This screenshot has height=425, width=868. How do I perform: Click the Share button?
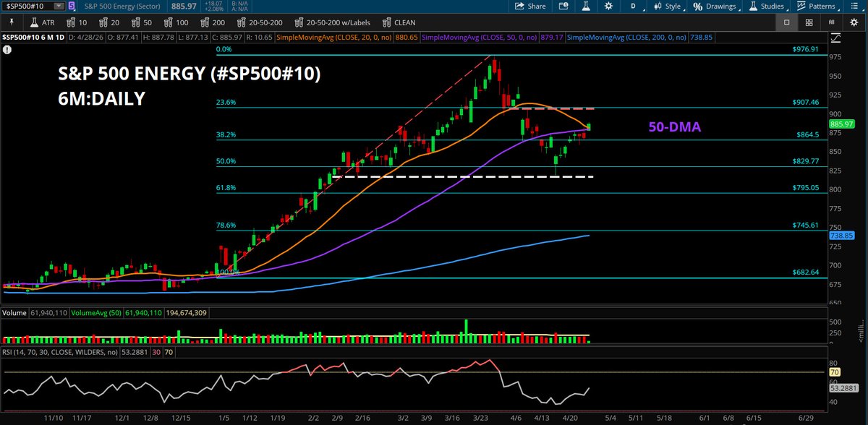click(530, 7)
